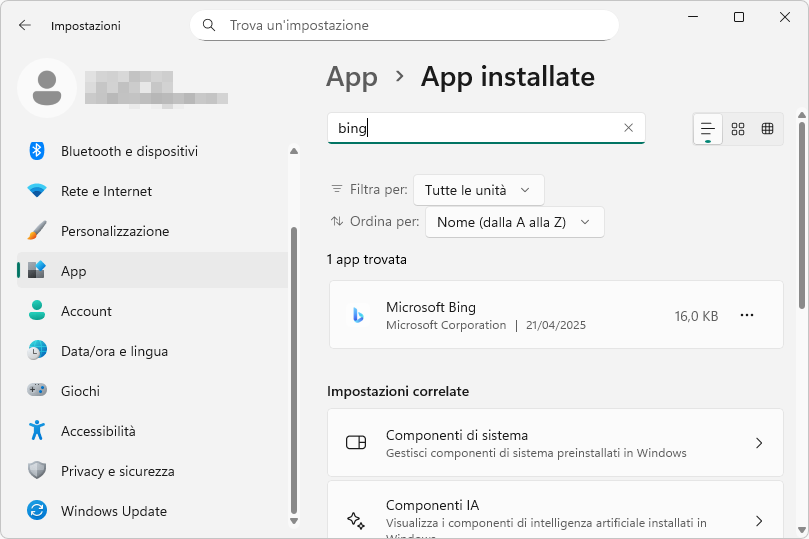The height and width of the screenshot is (539, 809).
Task: Open Bluetooth e dispositivi settings
Action: pyautogui.click(x=153, y=151)
